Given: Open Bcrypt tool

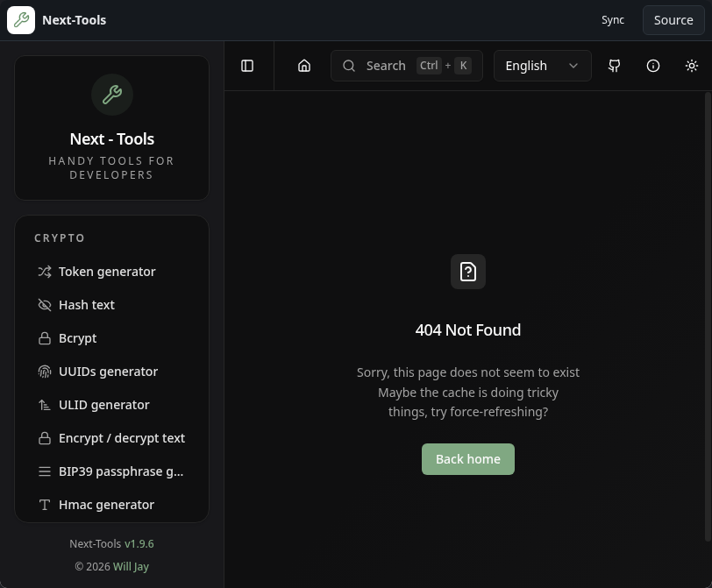Looking at the screenshot, I should pos(111,338).
